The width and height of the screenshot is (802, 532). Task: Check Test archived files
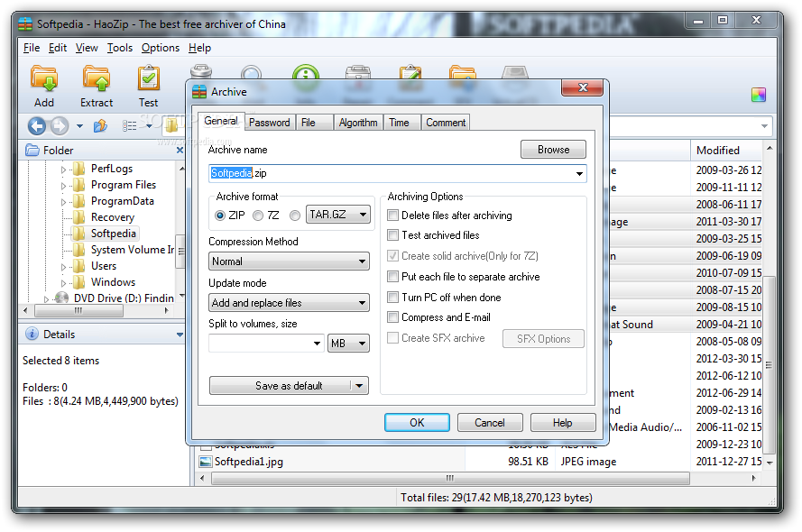392,235
